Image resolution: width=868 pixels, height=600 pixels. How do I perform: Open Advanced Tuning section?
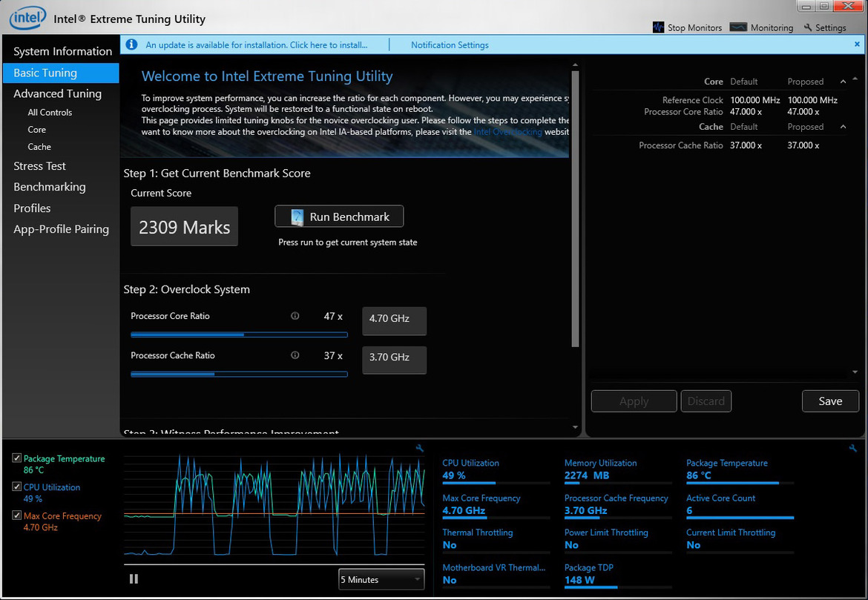click(x=58, y=93)
